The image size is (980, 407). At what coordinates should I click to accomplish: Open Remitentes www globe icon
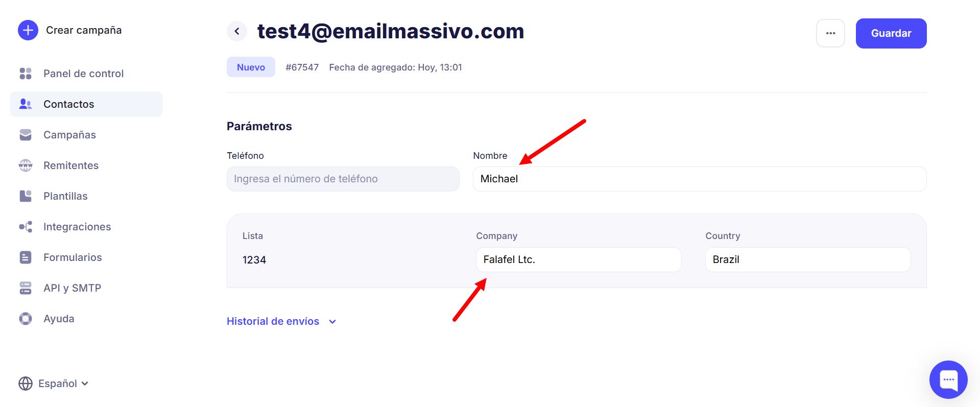click(26, 165)
